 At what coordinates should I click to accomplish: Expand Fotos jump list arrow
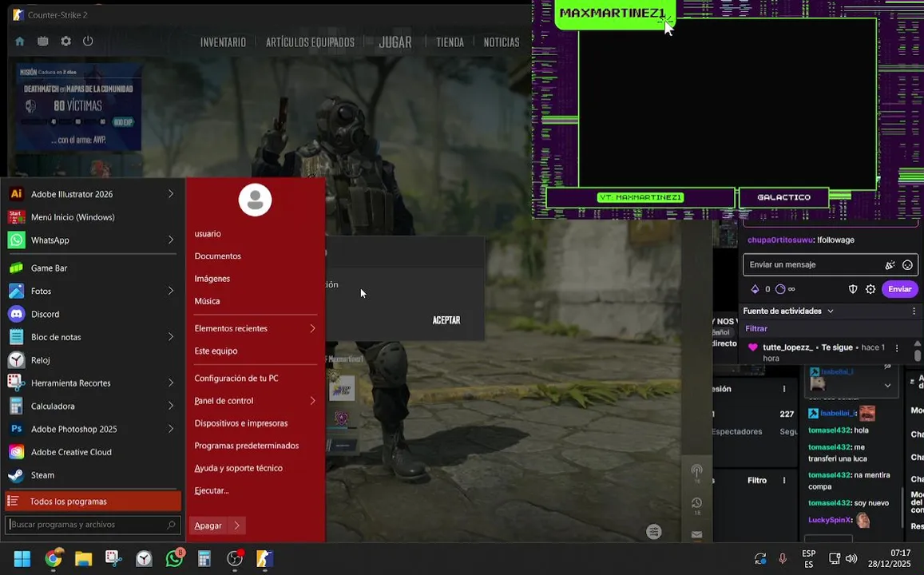pos(170,291)
